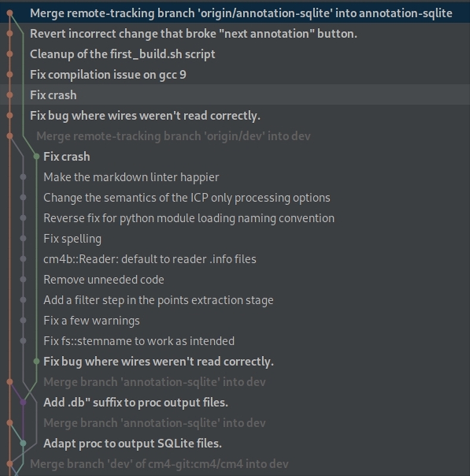Click graph node for 'Fix a few warnings'

point(23,321)
